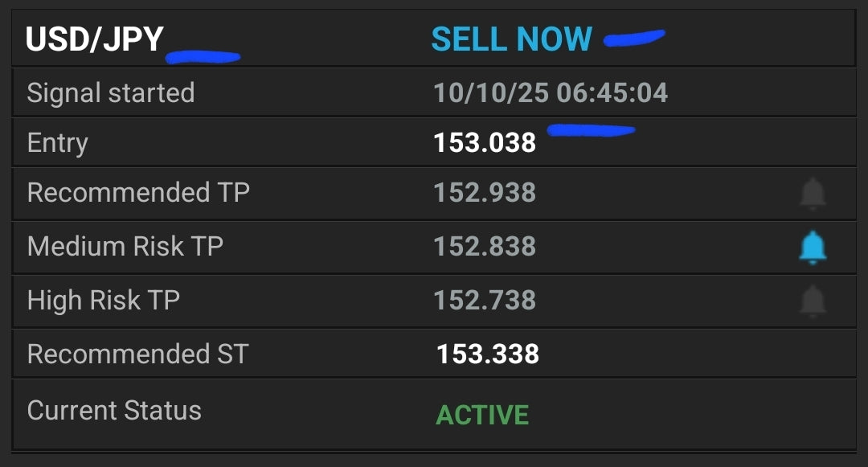Select the entry price 153.038

pos(485,143)
